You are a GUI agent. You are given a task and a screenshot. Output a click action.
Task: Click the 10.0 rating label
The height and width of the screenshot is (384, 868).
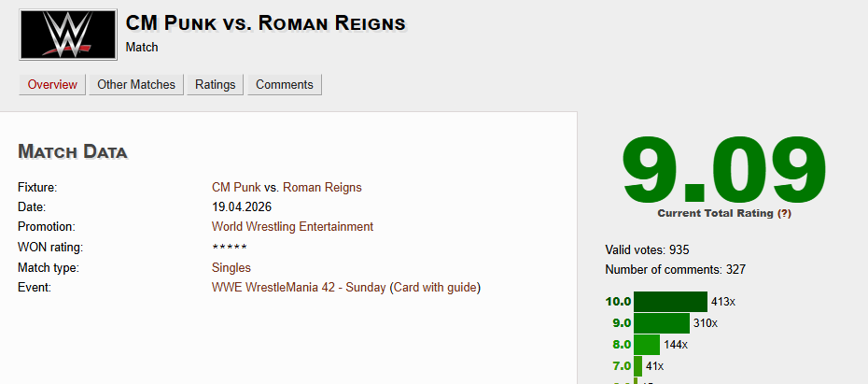point(619,302)
